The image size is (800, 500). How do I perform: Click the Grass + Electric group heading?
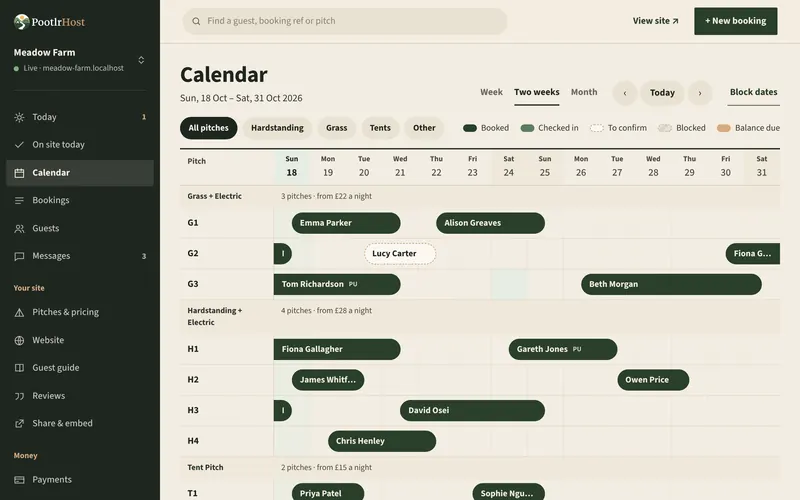tap(214, 196)
